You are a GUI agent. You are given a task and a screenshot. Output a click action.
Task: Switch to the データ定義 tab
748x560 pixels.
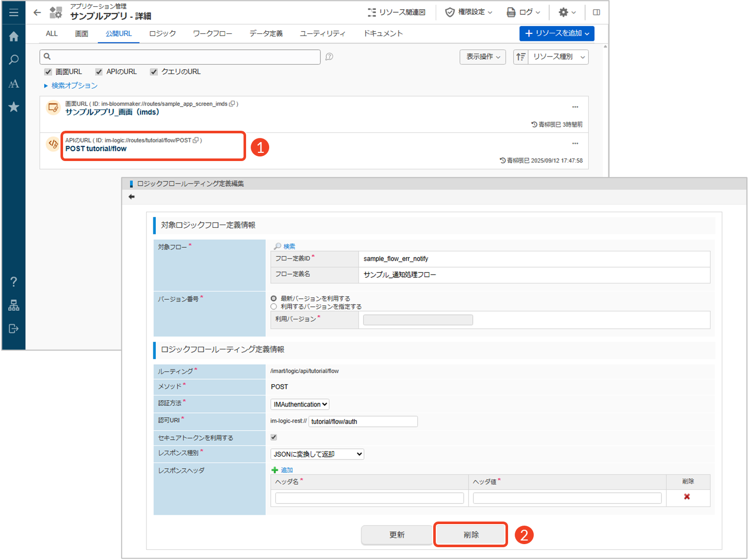(x=266, y=34)
